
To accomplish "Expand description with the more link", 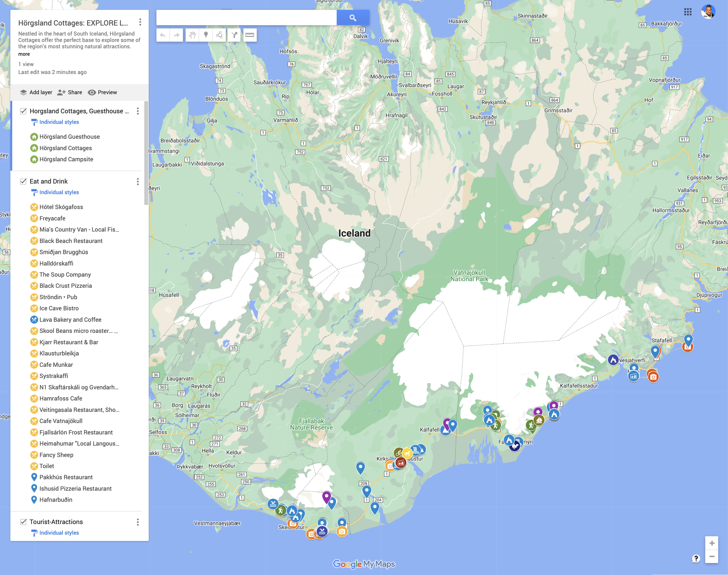I will [24, 54].
